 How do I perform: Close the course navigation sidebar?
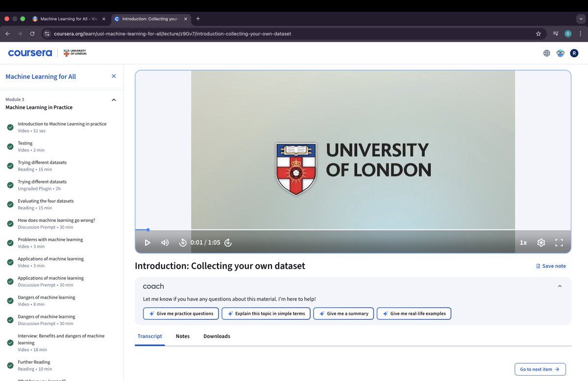114,76
